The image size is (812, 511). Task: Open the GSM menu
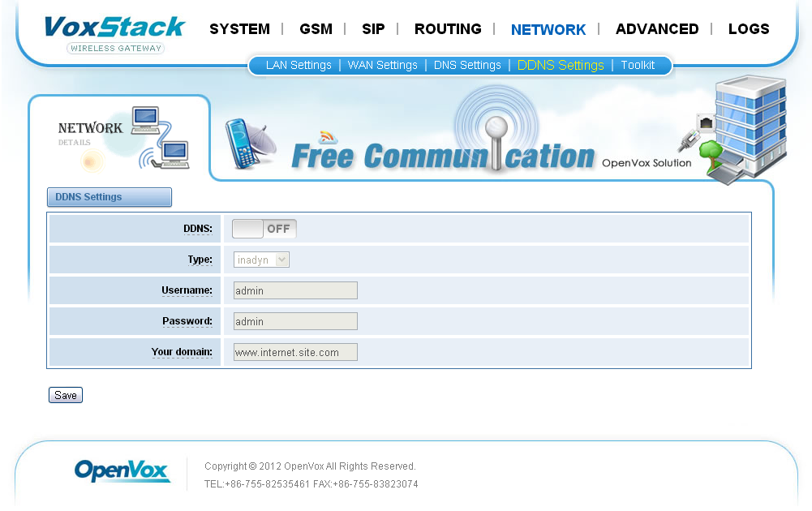click(316, 29)
